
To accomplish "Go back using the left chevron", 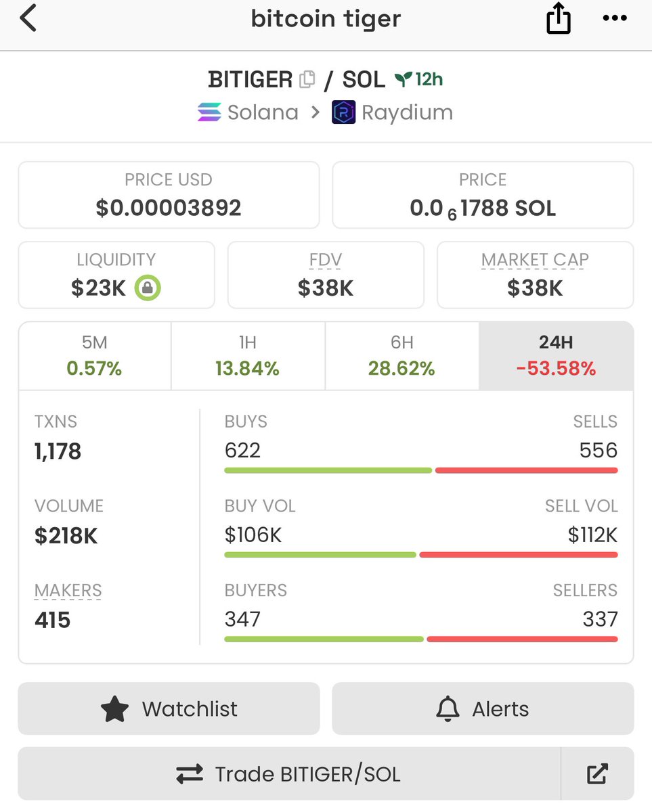I will pos(28,18).
